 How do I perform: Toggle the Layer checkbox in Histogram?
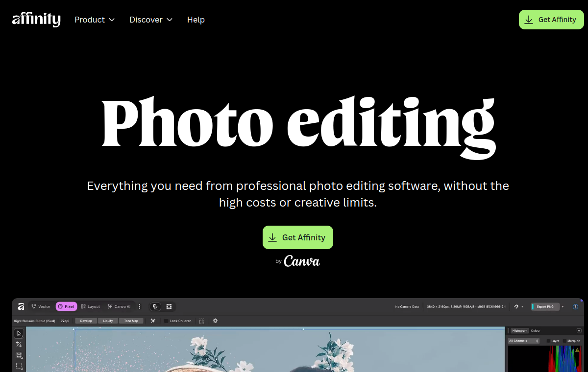click(x=549, y=341)
